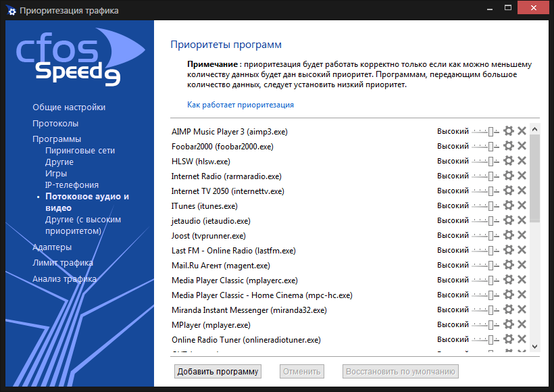Open IP-телефония subcategory

72,185
